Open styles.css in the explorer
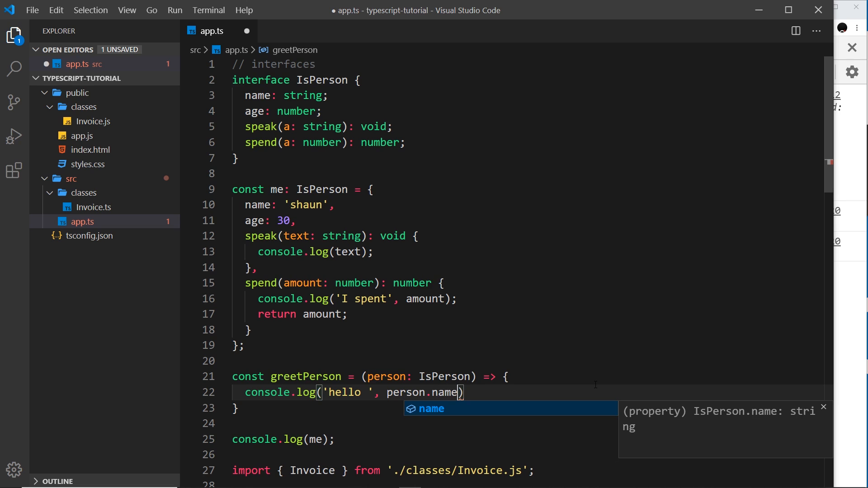Image resolution: width=868 pixels, height=488 pixels. [x=88, y=164]
